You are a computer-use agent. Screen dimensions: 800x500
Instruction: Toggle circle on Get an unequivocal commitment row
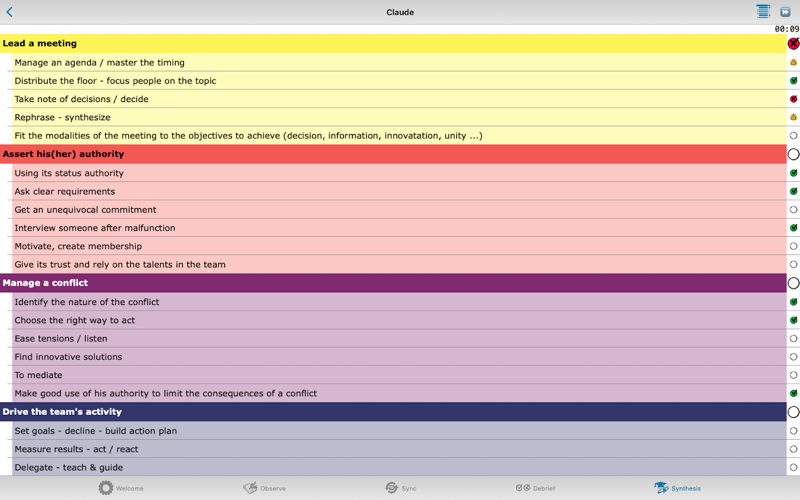pyautogui.click(x=793, y=210)
